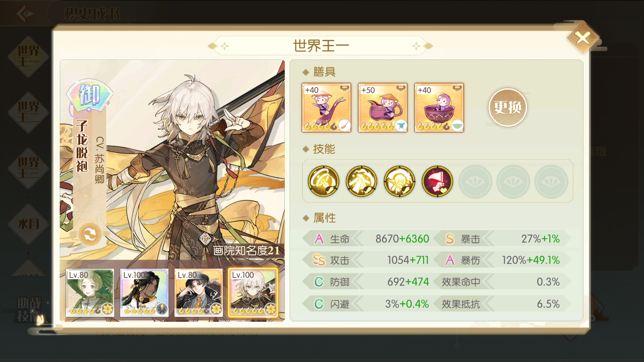Click the 更换 replace button
644x362 pixels.
tap(507, 108)
